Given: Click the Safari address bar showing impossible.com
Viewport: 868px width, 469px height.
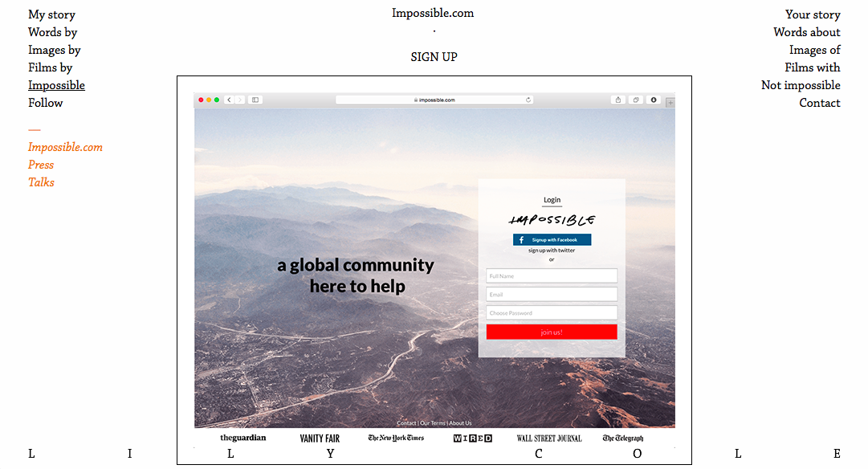Looking at the screenshot, I should pos(434,100).
